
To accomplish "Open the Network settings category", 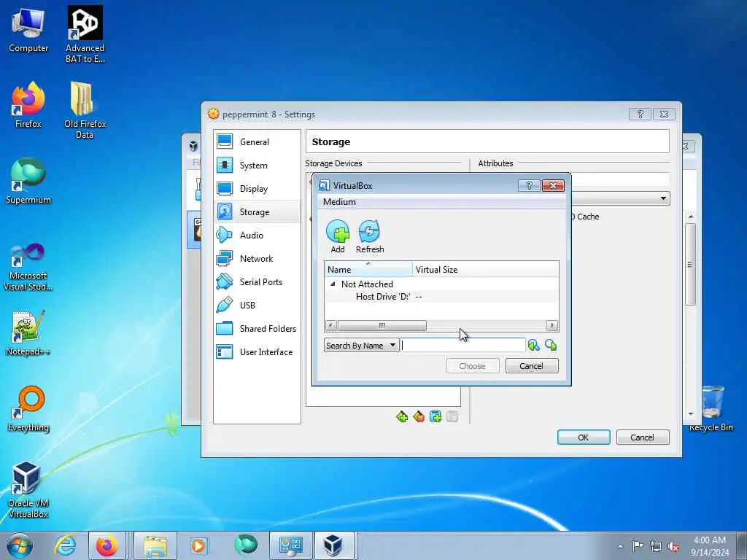I will point(258,259).
